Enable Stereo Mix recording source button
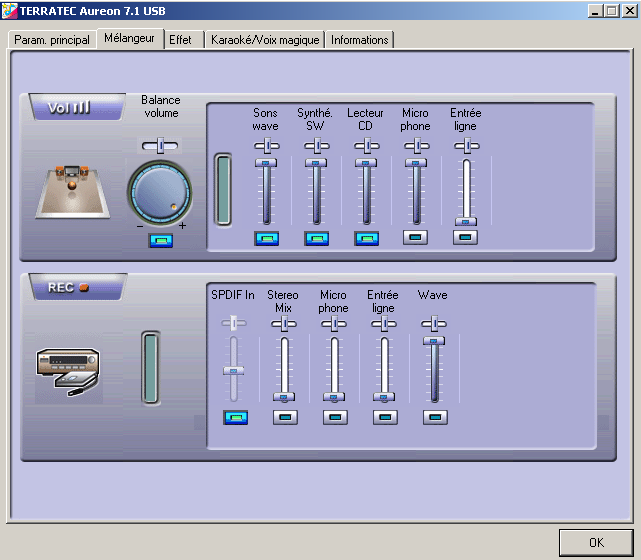641x560 pixels. click(285, 417)
